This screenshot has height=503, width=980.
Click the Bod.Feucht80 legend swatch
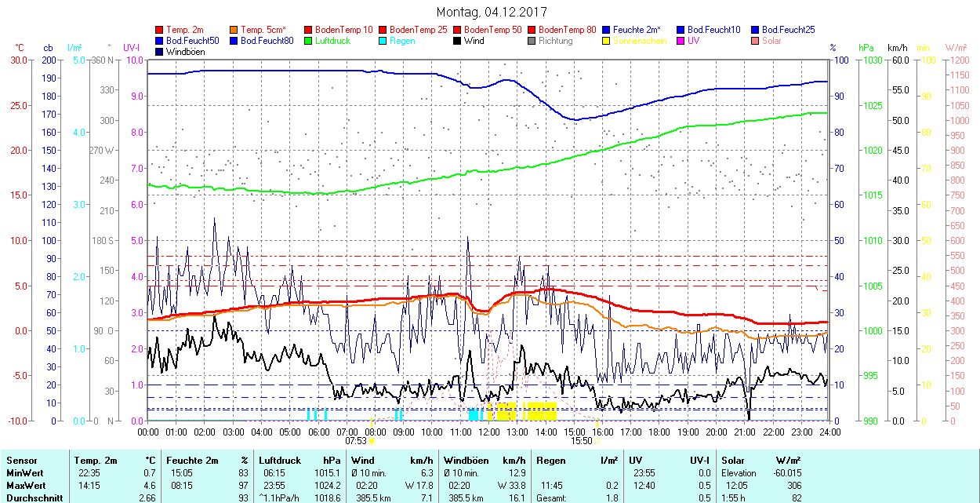(234, 41)
